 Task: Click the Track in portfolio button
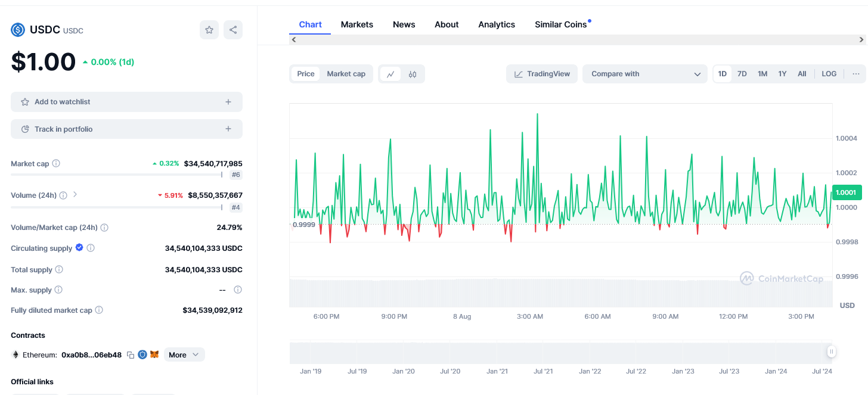pyautogui.click(x=126, y=129)
